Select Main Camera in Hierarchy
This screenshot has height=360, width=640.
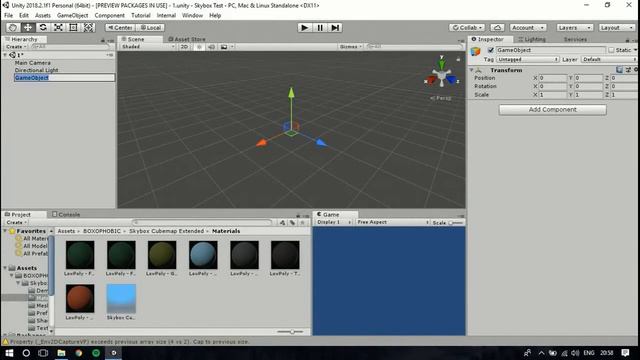[33, 63]
